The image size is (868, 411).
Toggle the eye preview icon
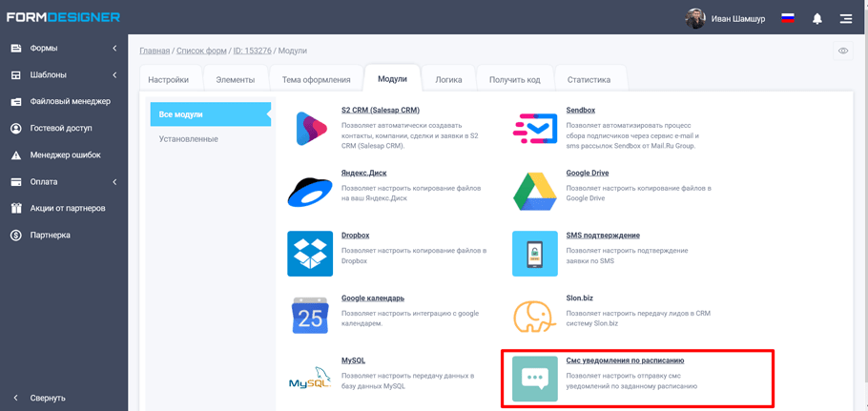pyautogui.click(x=843, y=51)
